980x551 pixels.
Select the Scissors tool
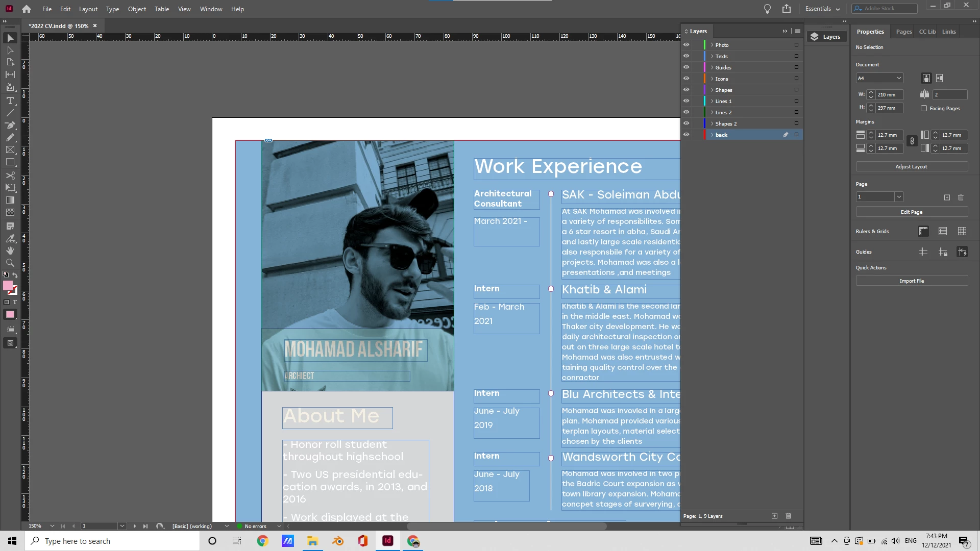point(10,175)
